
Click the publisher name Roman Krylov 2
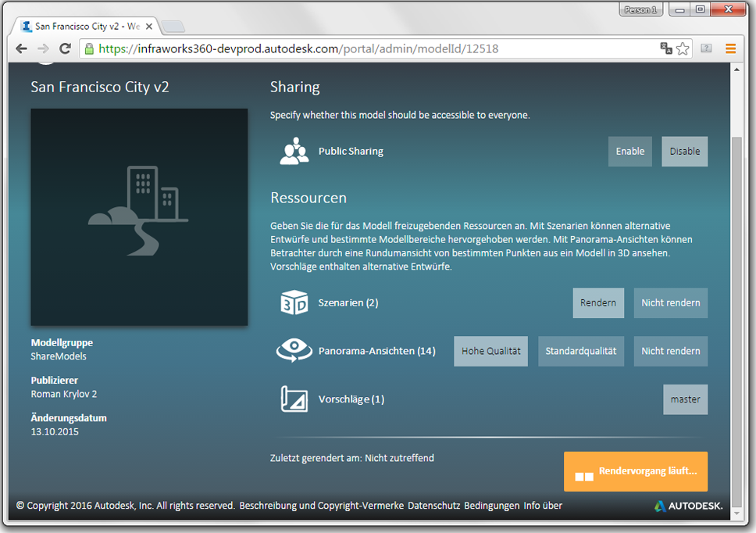click(64, 394)
